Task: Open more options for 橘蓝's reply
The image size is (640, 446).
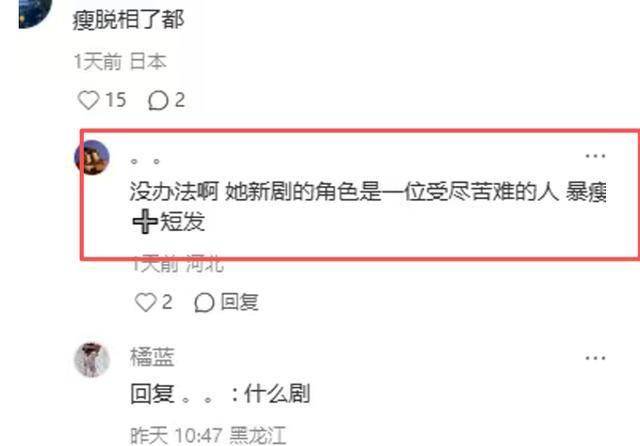Action: tap(595, 358)
